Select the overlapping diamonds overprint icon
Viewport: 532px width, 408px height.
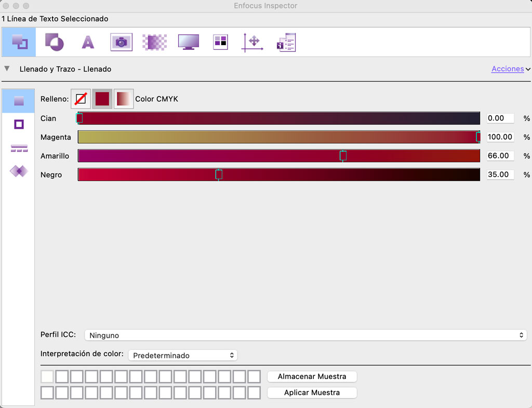coord(19,171)
